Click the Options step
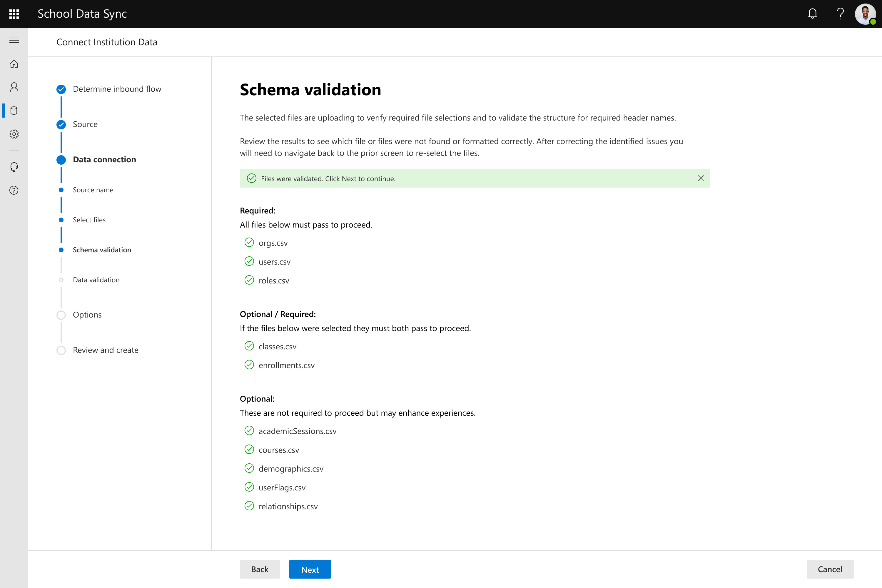Screen dimensions: 882x588 [x=87, y=315]
